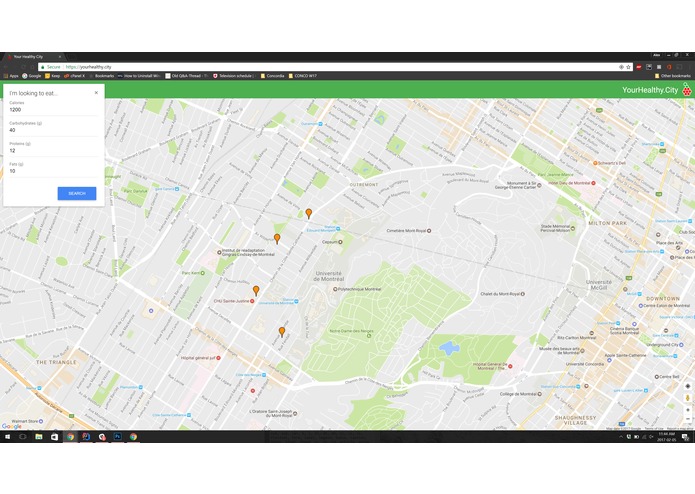
Task: Open the How to Uninstall bookmark
Action: pyautogui.click(x=138, y=76)
